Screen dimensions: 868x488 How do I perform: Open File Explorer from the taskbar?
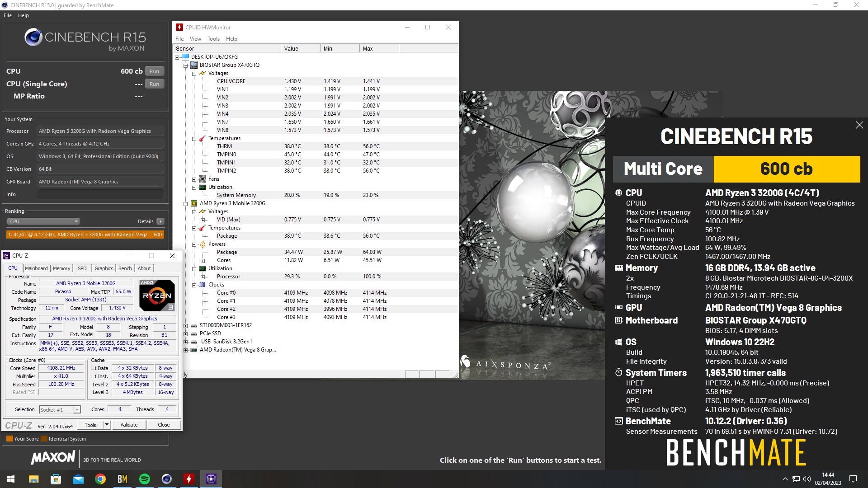[33, 479]
